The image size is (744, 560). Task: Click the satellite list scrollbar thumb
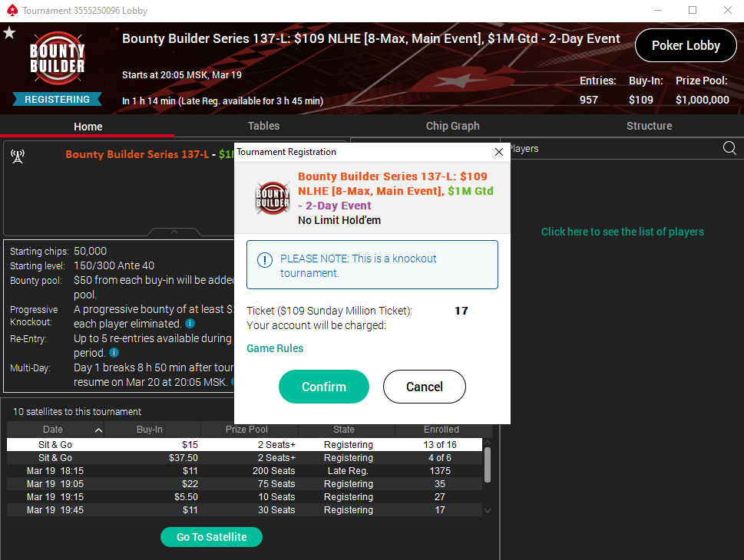pos(488,465)
